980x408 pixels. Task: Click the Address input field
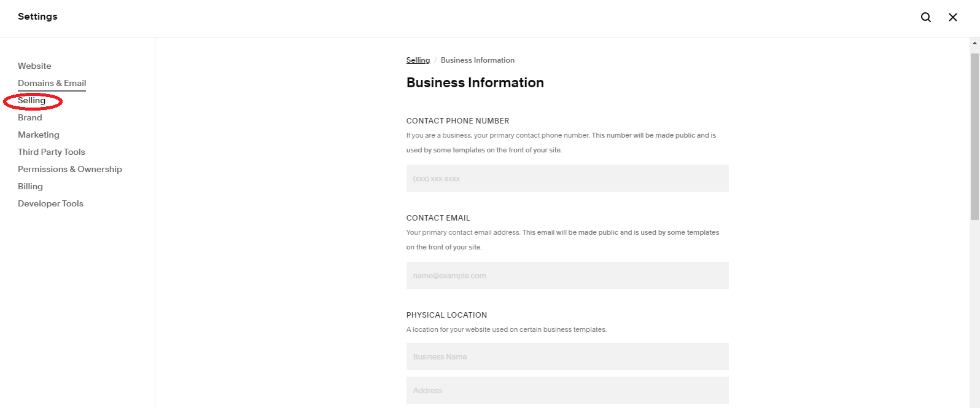(567, 390)
